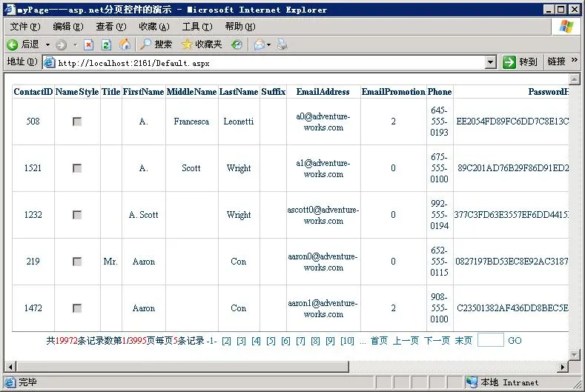
Task: Go to page [2] link
Action: (226, 341)
